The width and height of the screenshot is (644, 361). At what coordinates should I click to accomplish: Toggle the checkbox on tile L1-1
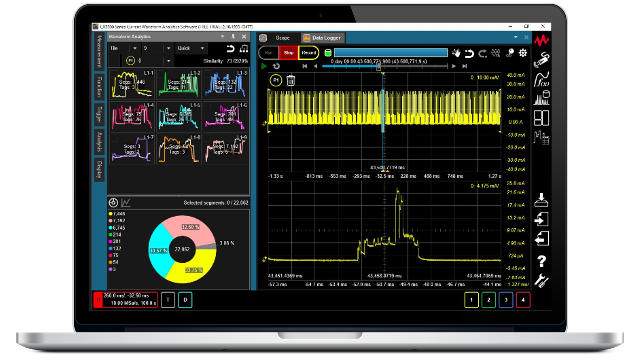click(x=114, y=74)
